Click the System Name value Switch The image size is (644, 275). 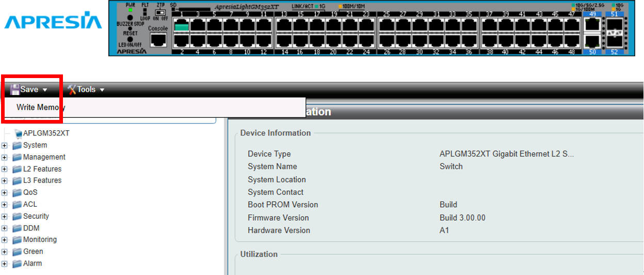pos(451,166)
